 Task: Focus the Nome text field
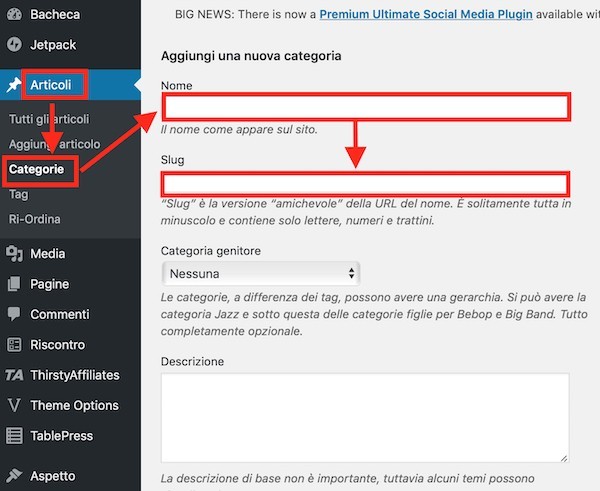[367, 107]
